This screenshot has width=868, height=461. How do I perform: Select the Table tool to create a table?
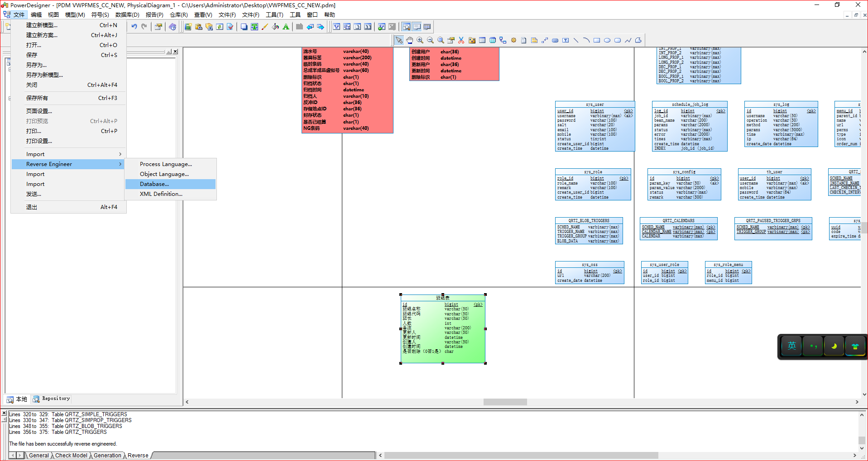tap(482, 40)
